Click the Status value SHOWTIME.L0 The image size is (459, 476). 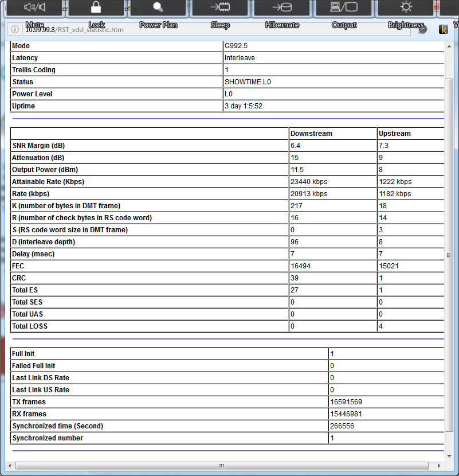[x=248, y=82]
